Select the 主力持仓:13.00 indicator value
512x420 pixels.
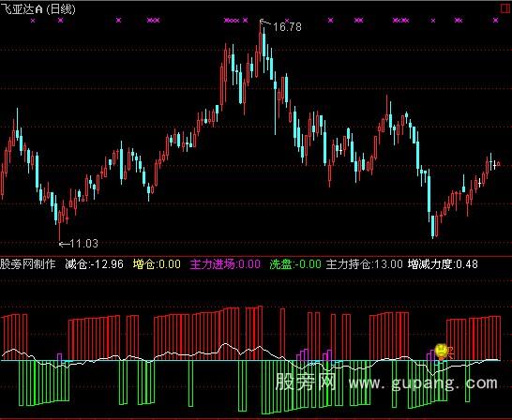[364, 264]
